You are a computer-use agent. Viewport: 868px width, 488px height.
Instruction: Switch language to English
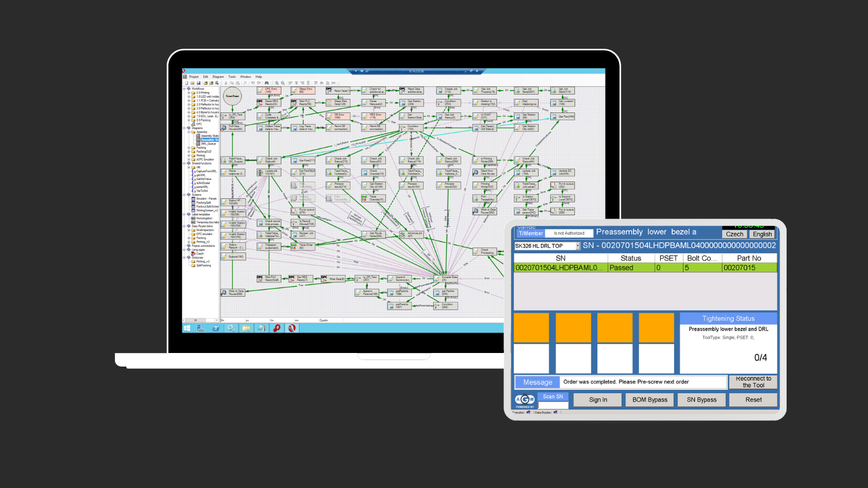[762, 234]
